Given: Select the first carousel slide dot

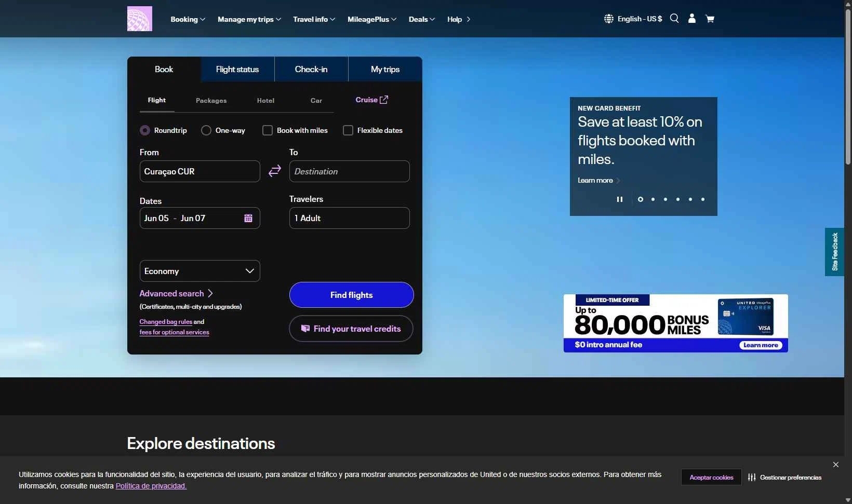Looking at the screenshot, I should (641, 199).
